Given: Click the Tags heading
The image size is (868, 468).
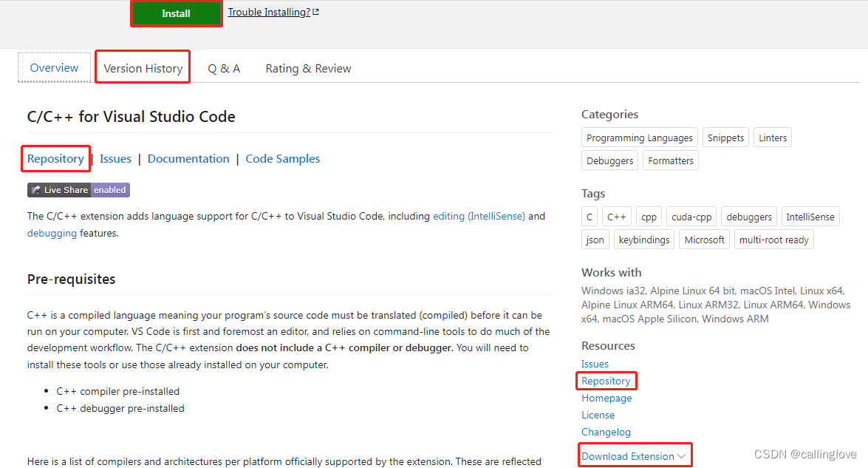Looking at the screenshot, I should [x=593, y=193].
